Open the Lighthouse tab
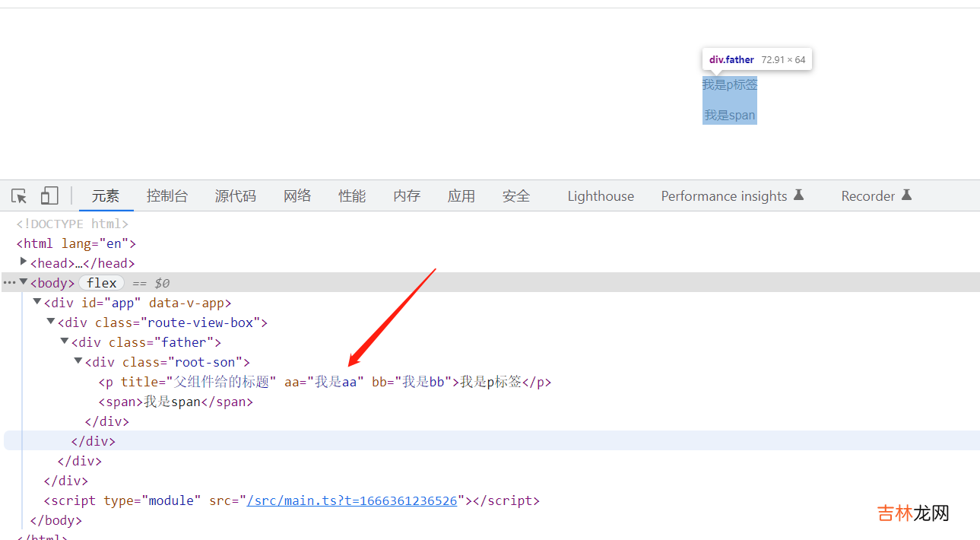 pos(600,196)
